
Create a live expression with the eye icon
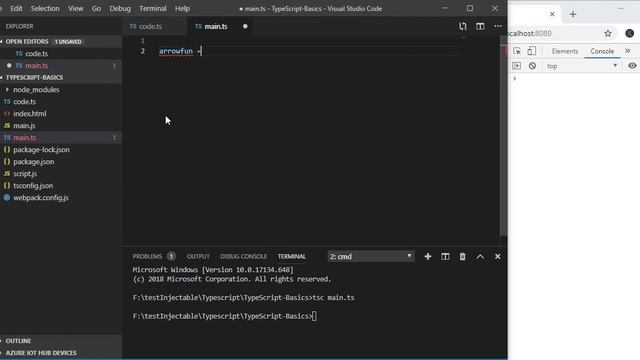pyautogui.click(x=632, y=66)
